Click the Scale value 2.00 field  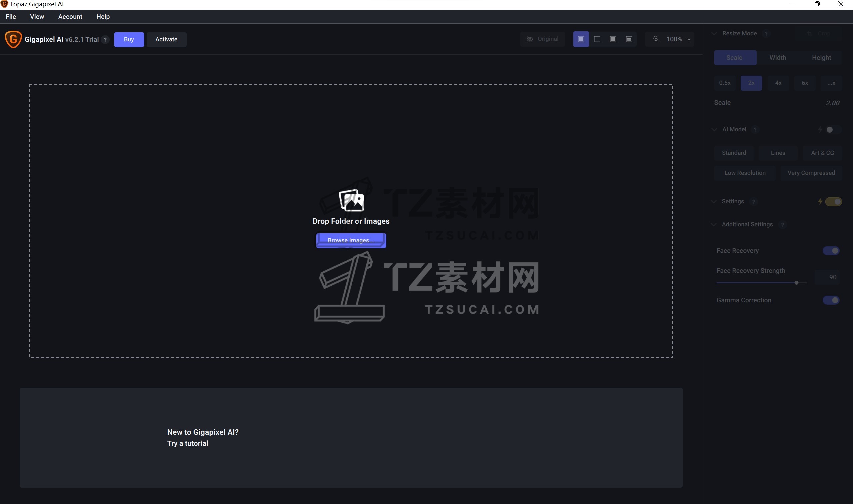point(832,103)
